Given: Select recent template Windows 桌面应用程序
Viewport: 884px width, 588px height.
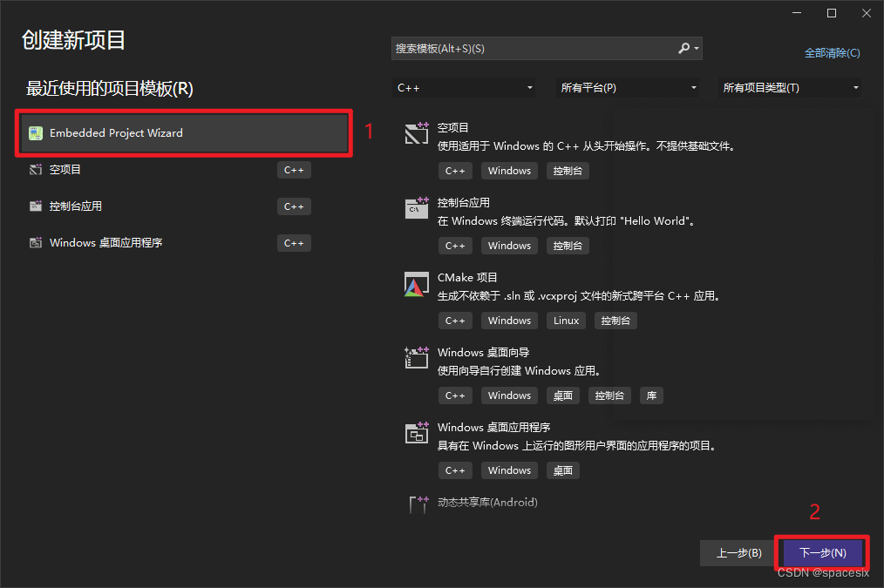Looking at the screenshot, I should coord(169,243).
